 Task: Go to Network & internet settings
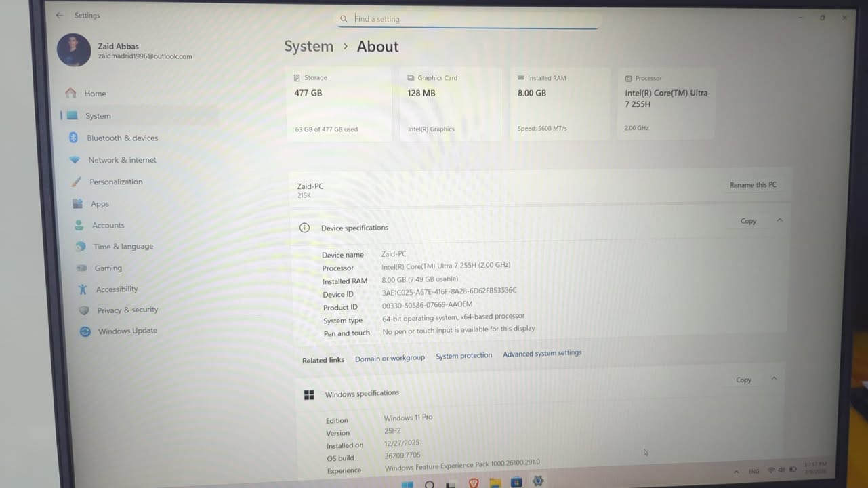(x=122, y=160)
